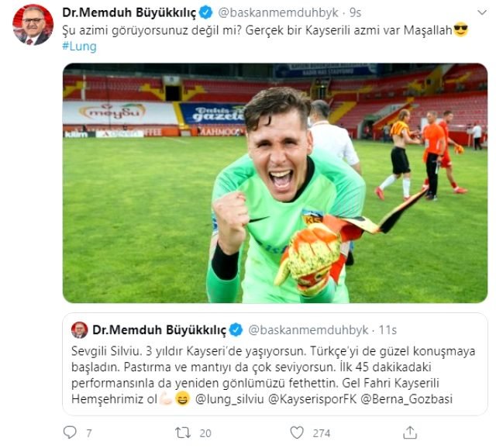Click the retweet arrows icon
This screenshot has height=448, width=496.
[183, 432]
